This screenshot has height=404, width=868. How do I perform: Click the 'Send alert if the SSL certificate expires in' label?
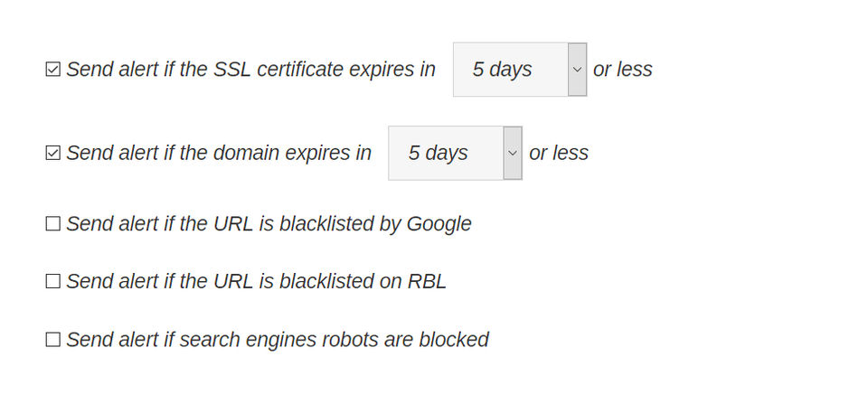[250, 70]
